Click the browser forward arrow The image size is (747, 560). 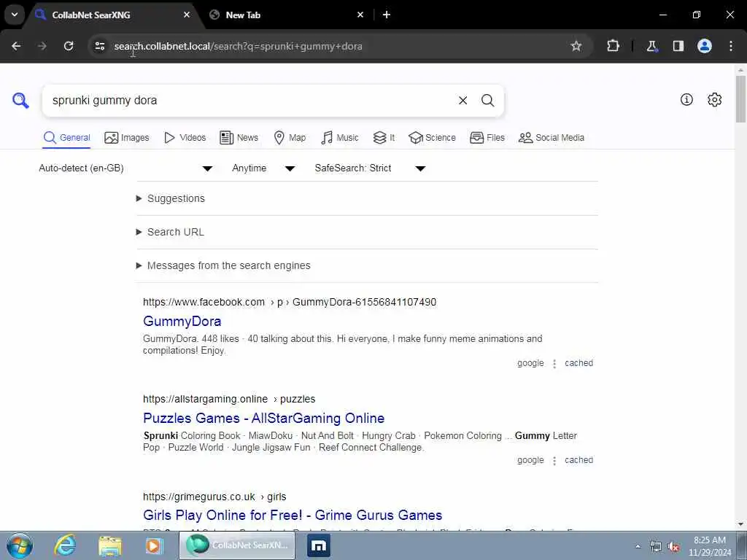click(x=42, y=46)
